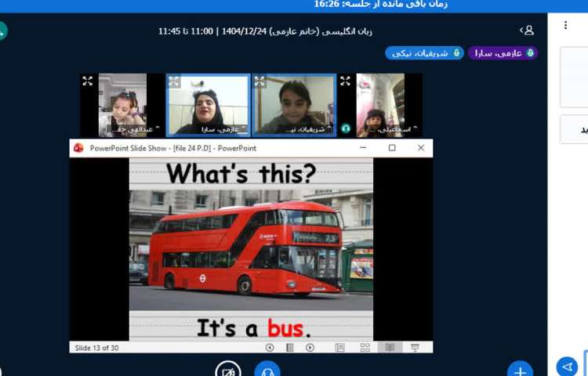Select عارمی، سارا webcam thumbnail

pos(209,105)
